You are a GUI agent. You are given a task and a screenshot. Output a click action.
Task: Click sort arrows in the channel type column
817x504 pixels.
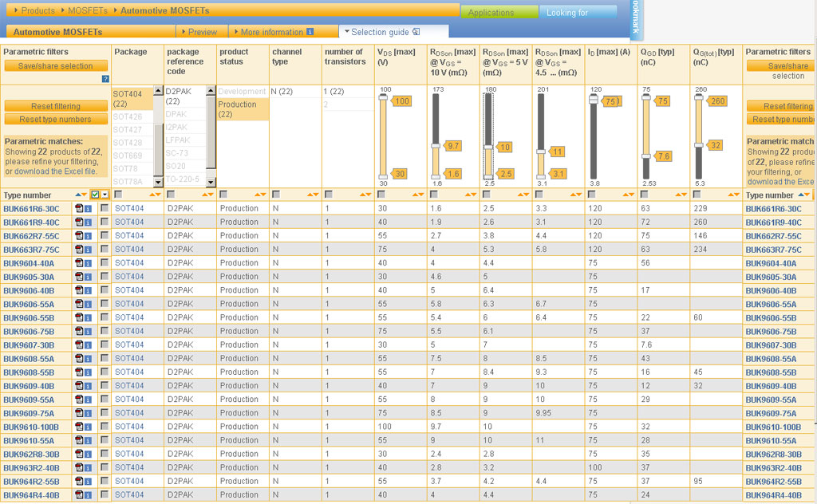313,195
